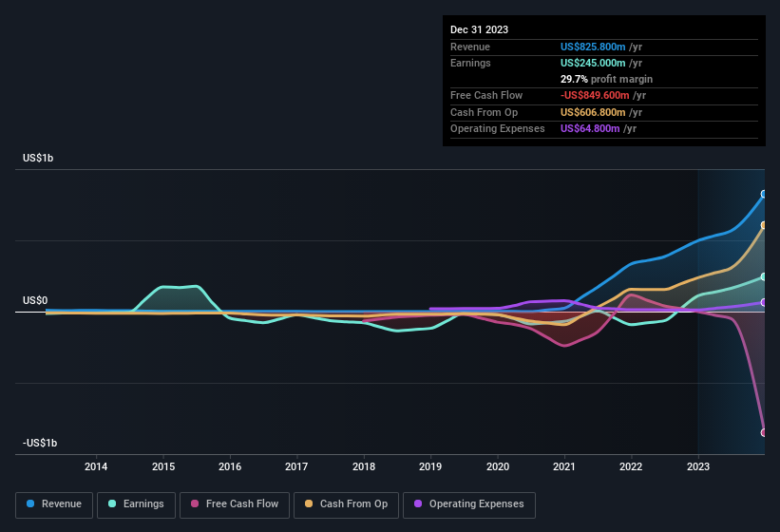This screenshot has width=780, height=532.
Task: Click the purple Operating Expenses endpoint marker
Action: [764, 303]
